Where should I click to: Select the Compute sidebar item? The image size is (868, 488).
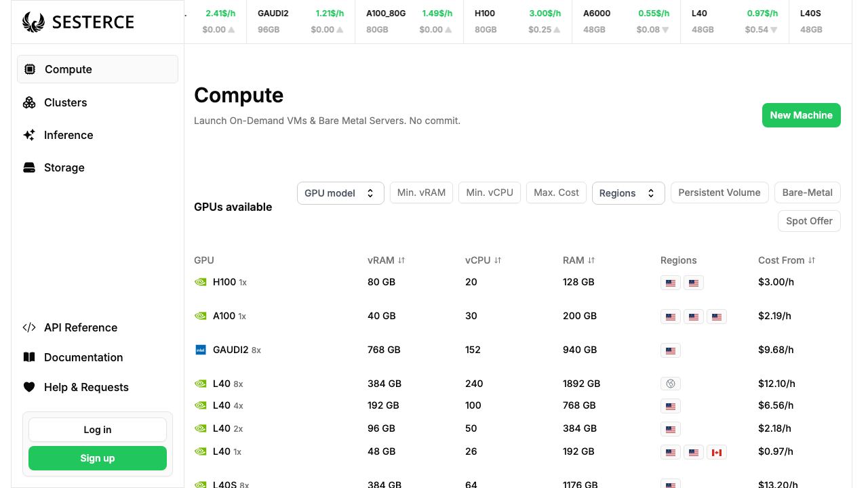(98, 69)
